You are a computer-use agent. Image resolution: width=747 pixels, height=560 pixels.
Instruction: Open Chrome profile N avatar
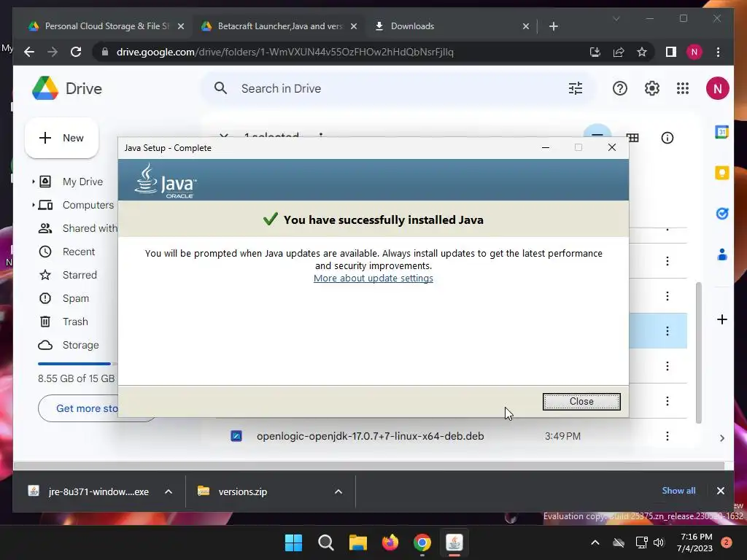pos(694,52)
